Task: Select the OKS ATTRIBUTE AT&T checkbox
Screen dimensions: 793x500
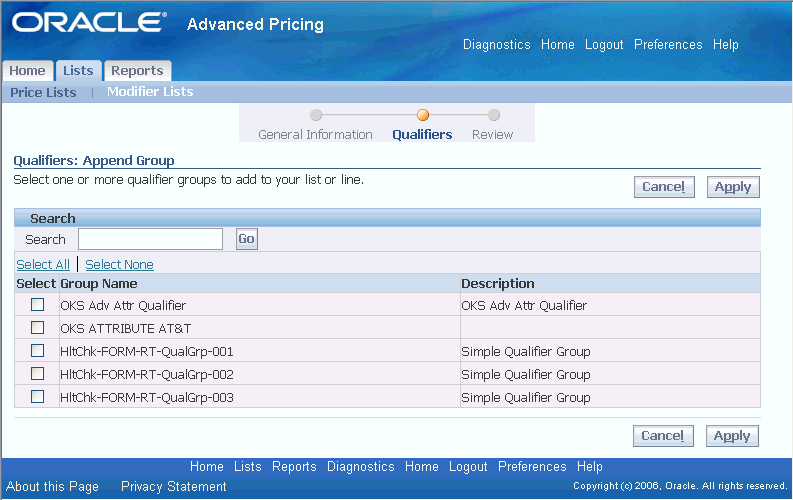Action: (x=37, y=328)
